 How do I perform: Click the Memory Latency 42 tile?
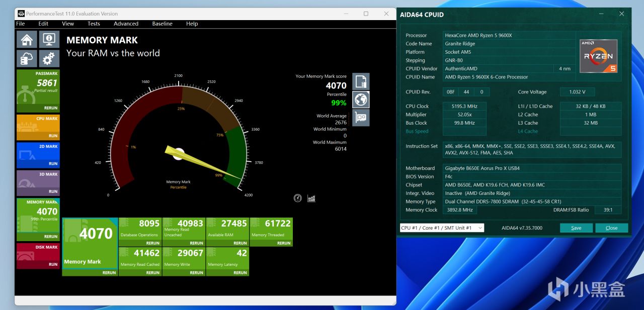point(227,261)
